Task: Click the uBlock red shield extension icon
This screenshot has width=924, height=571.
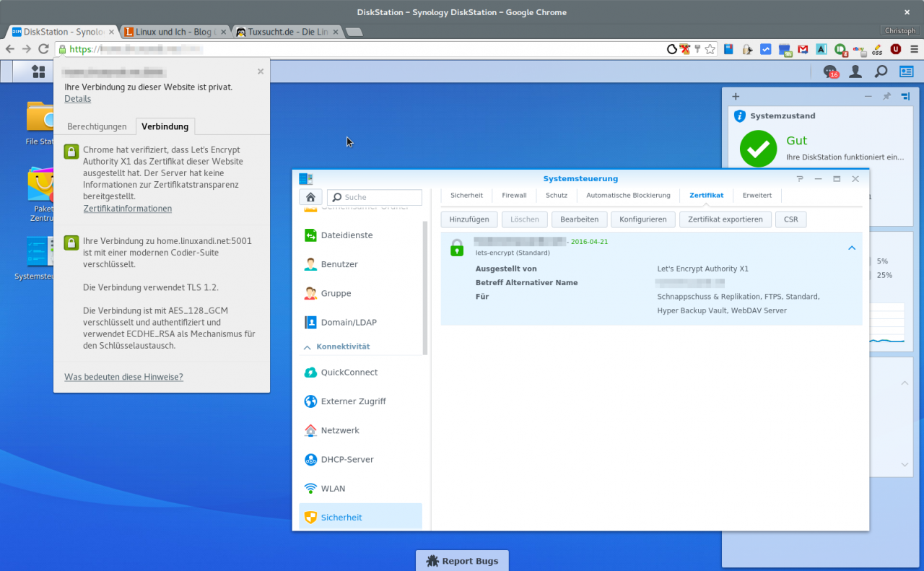Action: [896, 49]
